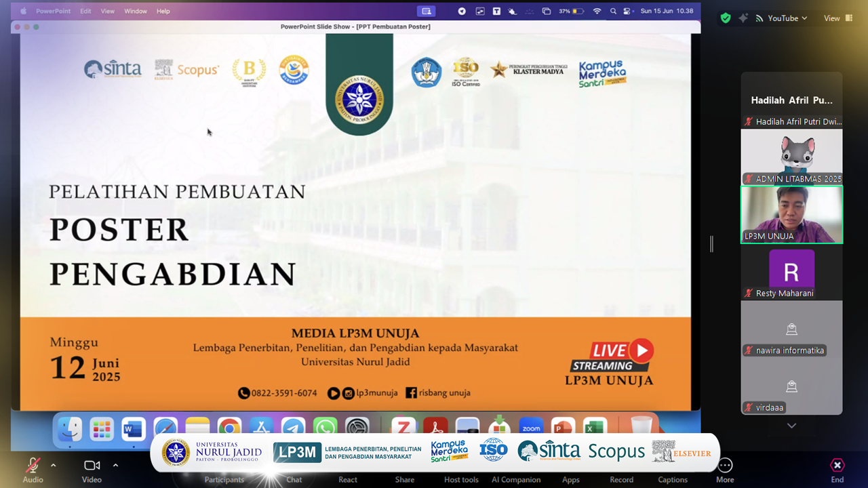Open the PowerPoint menu in menu bar

54,11
